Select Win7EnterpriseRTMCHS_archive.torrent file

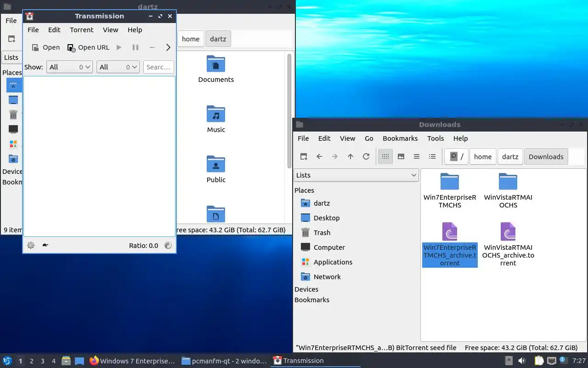coord(450,245)
